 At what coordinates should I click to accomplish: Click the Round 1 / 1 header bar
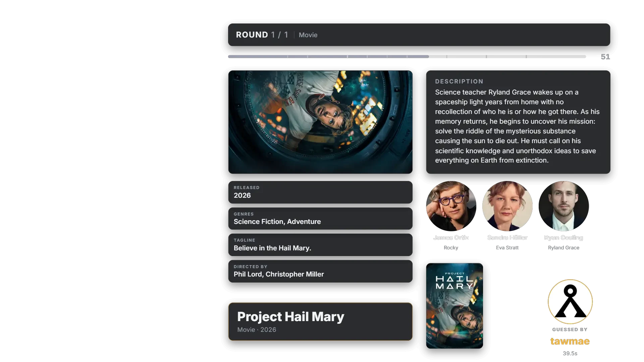[419, 35]
